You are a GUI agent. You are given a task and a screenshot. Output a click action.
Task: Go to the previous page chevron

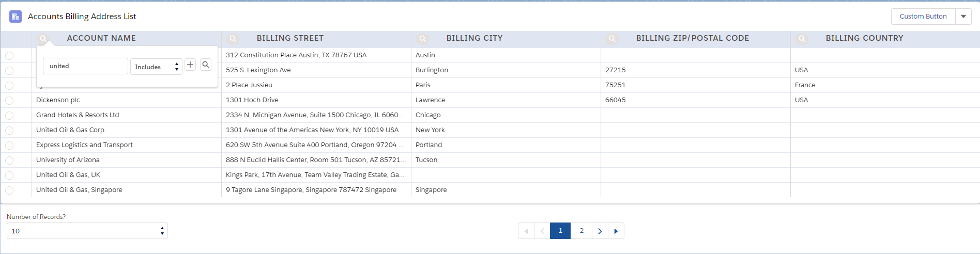click(542, 231)
